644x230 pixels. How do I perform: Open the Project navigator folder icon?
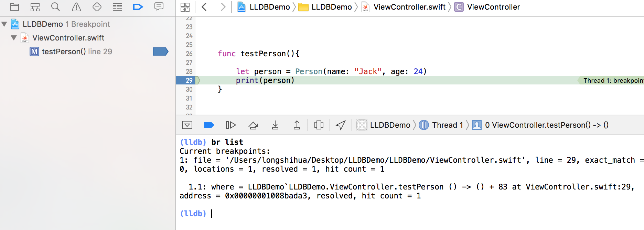click(x=14, y=7)
